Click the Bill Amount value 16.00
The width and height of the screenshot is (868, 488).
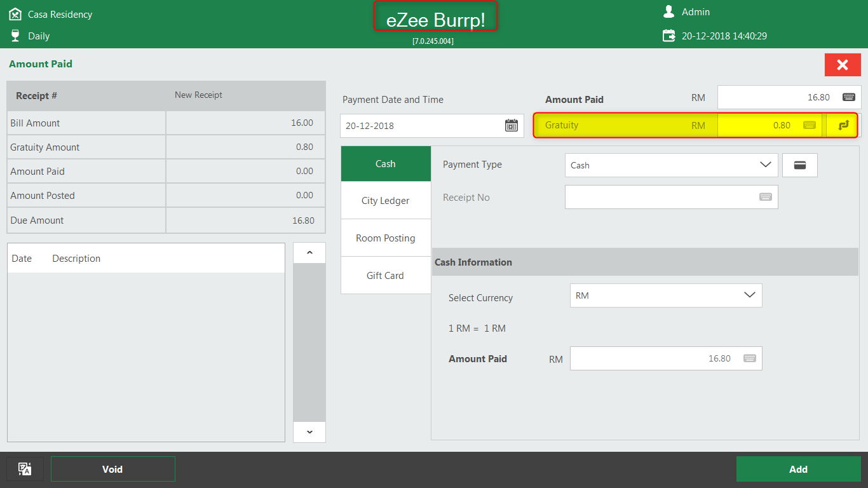click(x=302, y=123)
